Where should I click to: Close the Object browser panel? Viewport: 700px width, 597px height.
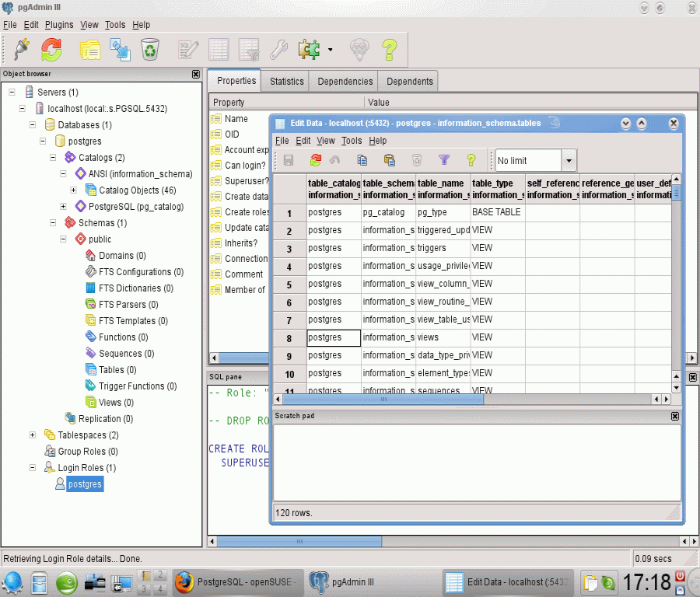pos(195,74)
